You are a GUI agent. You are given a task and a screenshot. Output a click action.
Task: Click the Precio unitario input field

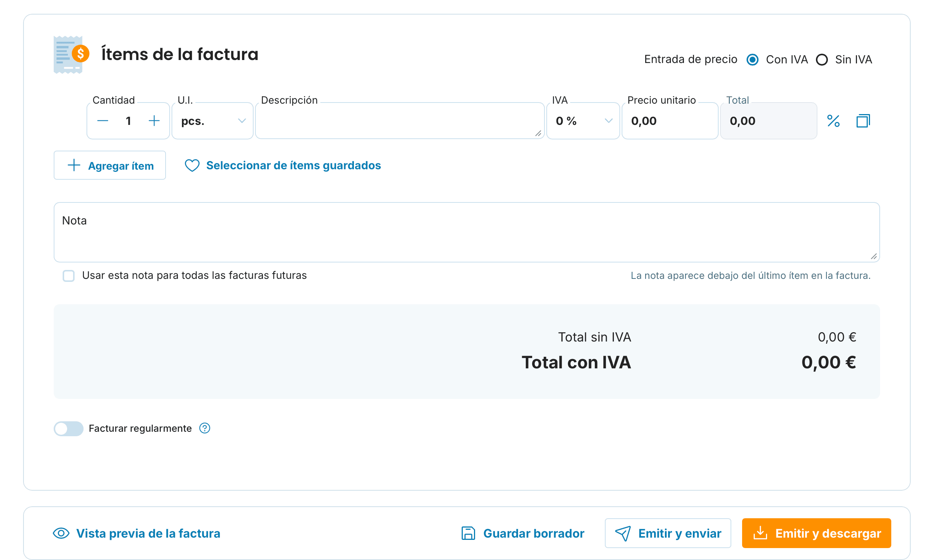(669, 121)
